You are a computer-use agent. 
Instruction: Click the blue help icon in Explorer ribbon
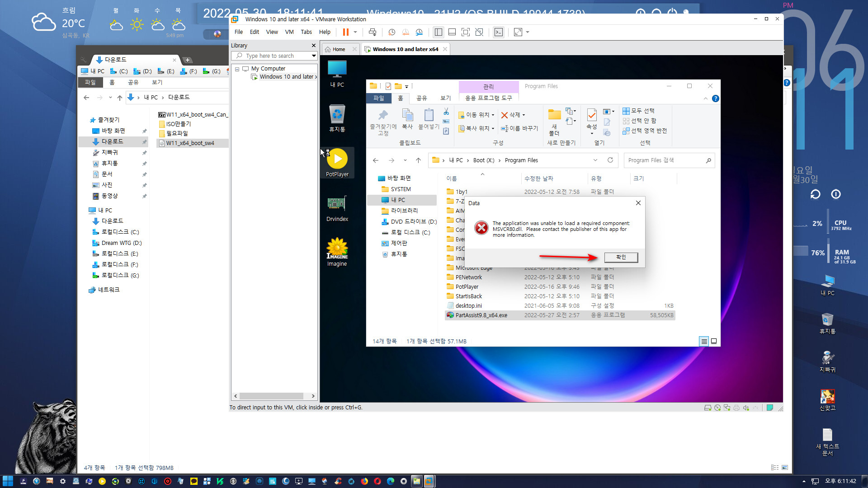[x=715, y=99]
